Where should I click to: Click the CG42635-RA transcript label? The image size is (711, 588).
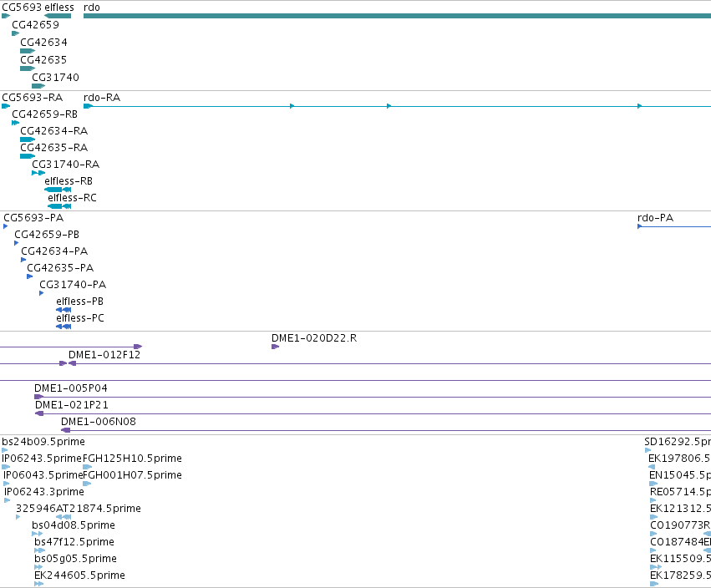coord(54,148)
